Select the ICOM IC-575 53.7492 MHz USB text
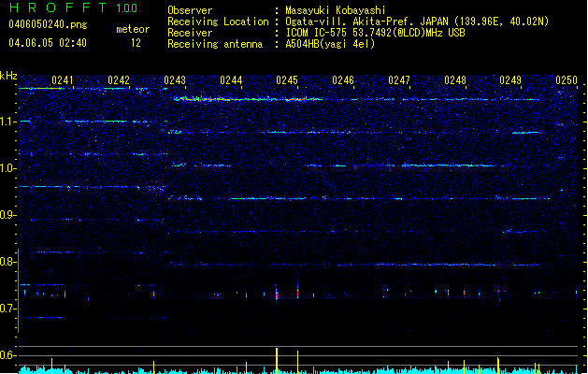The height and width of the screenshot is (374, 588). click(x=375, y=33)
